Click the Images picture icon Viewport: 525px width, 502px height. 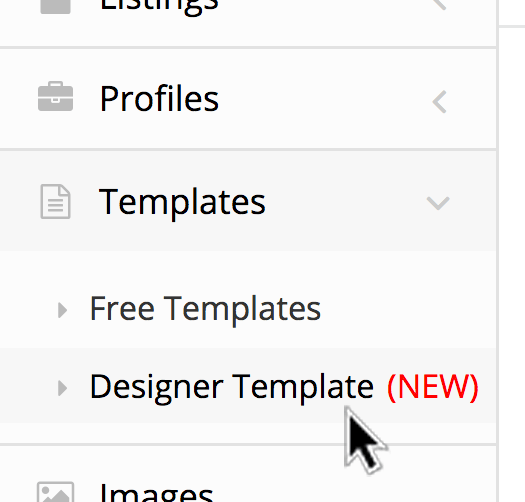point(56,492)
